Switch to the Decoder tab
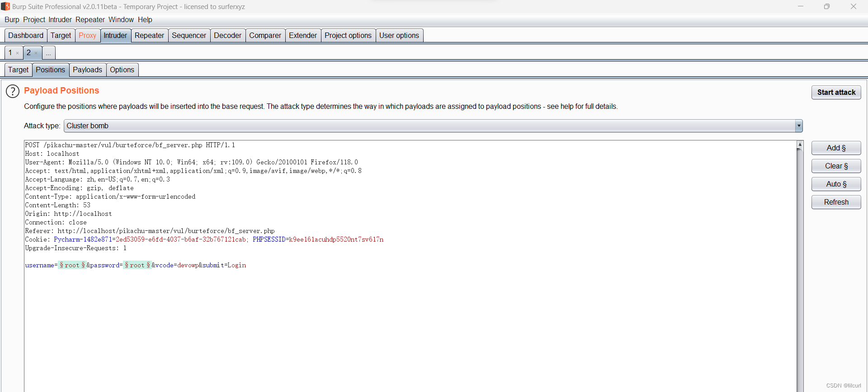The width and height of the screenshot is (868, 392). (227, 36)
